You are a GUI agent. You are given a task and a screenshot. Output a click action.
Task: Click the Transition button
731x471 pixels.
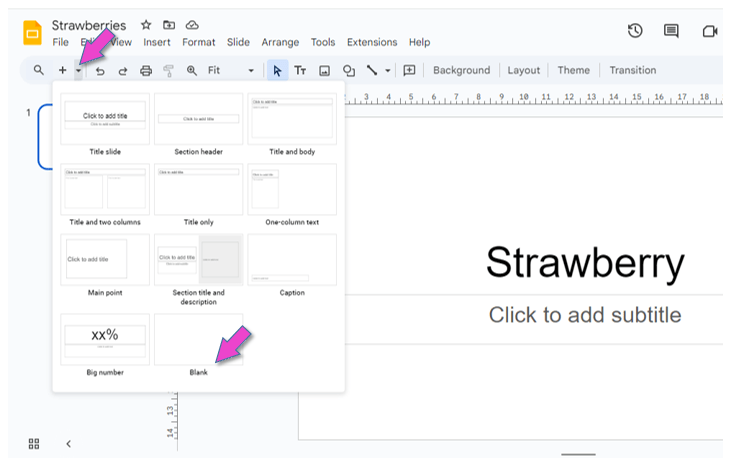(632, 71)
